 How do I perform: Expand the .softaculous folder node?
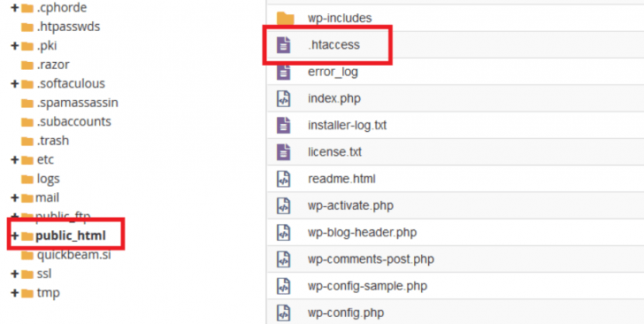tap(15, 83)
